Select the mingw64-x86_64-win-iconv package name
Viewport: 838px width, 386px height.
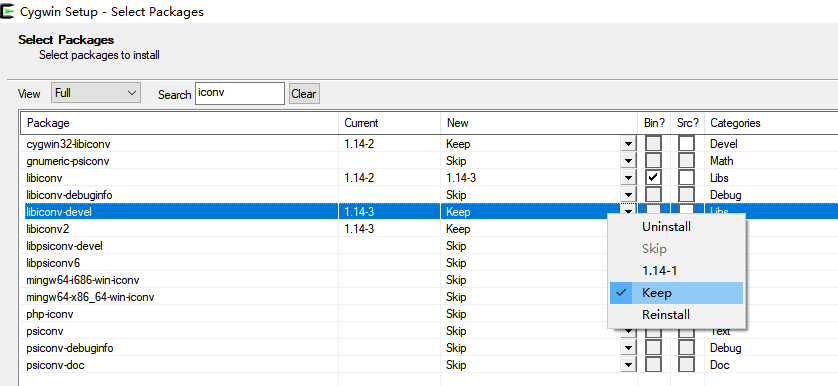point(90,297)
